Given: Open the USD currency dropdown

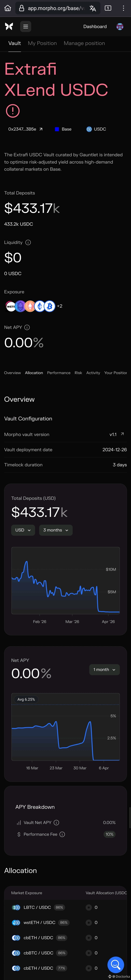Looking at the screenshot, I should [x=23, y=530].
